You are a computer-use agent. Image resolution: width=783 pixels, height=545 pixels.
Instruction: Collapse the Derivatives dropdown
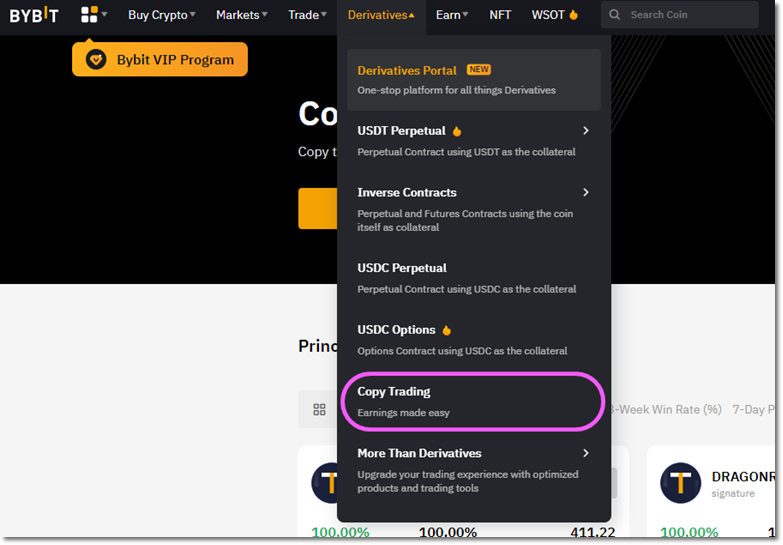pyautogui.click(x=381, y=15)
